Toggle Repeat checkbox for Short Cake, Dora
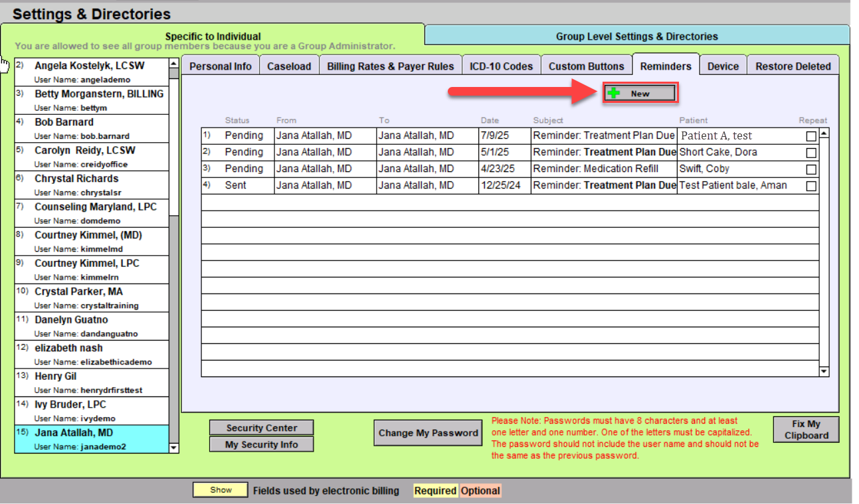This screenshot has height=504, width=859. (811, 153)
